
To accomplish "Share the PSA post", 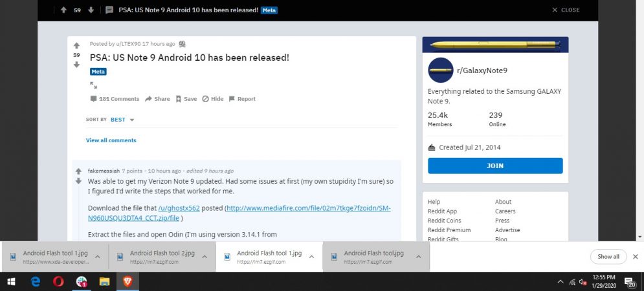I will point(157,99).
